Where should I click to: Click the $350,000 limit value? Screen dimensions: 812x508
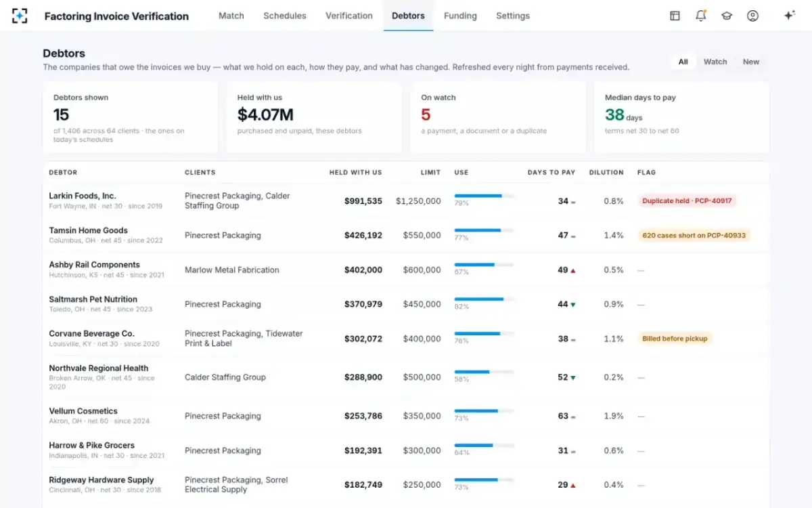click(422, 417)
